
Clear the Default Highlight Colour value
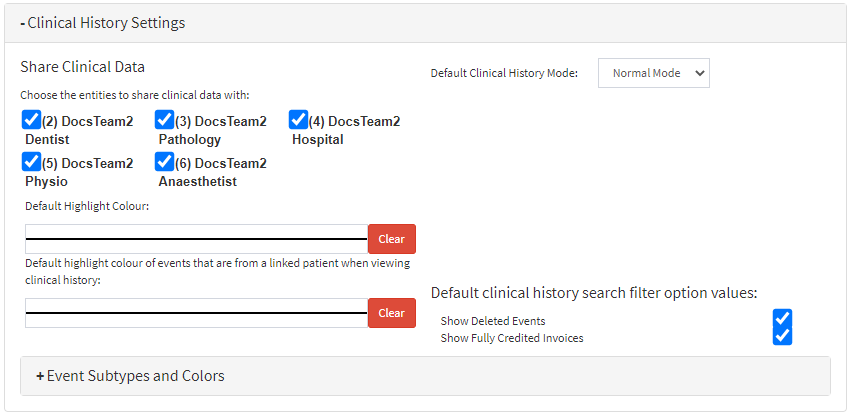(x=391, y=239)
